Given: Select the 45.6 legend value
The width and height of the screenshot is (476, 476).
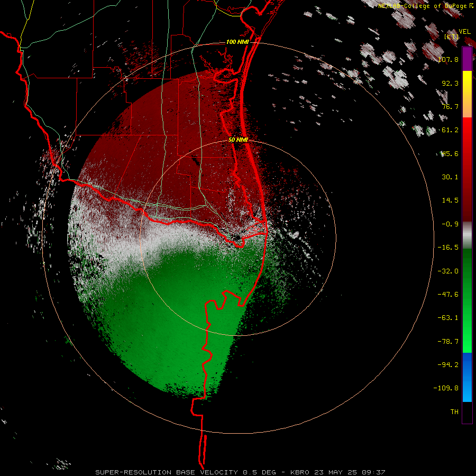Looking at the screenshot, I should tap(450, 153).
